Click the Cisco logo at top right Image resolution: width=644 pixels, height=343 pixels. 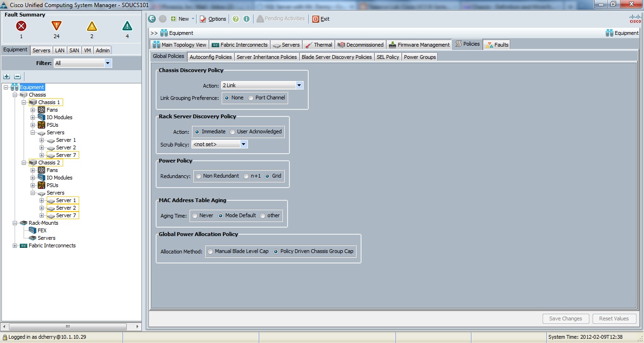click(635, 19)
